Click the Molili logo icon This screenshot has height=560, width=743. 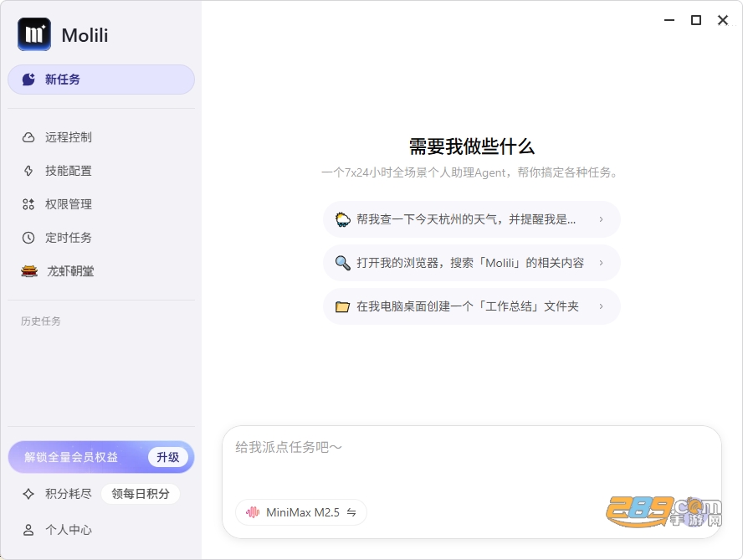coord(34,34)
